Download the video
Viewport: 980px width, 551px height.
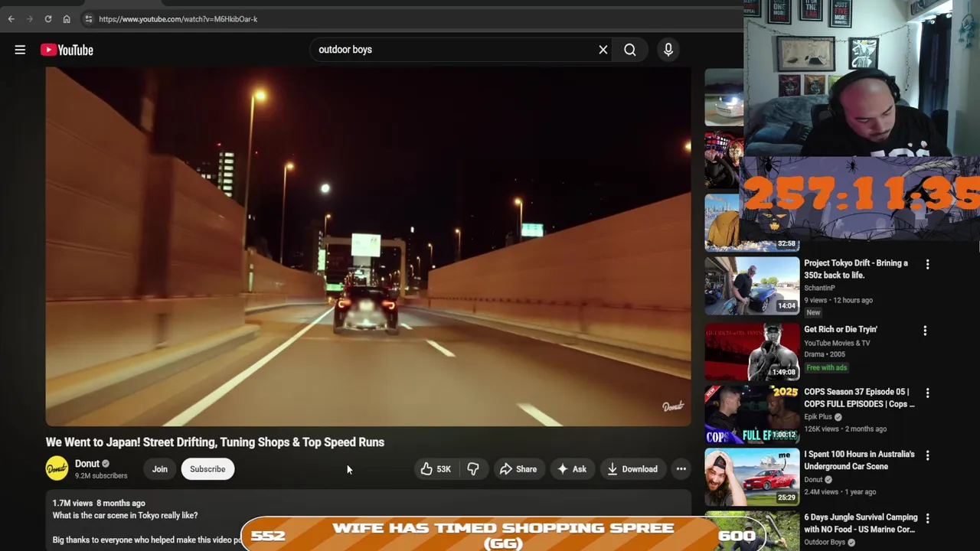632,469
